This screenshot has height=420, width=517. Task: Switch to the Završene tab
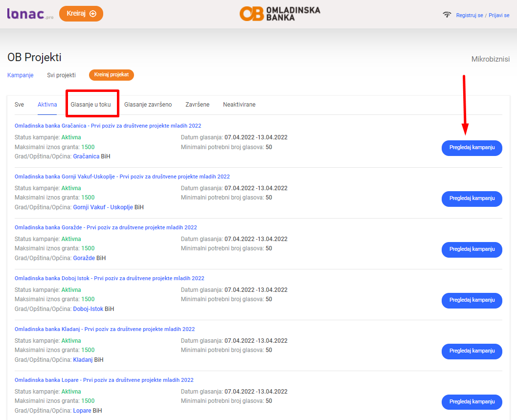197,105
